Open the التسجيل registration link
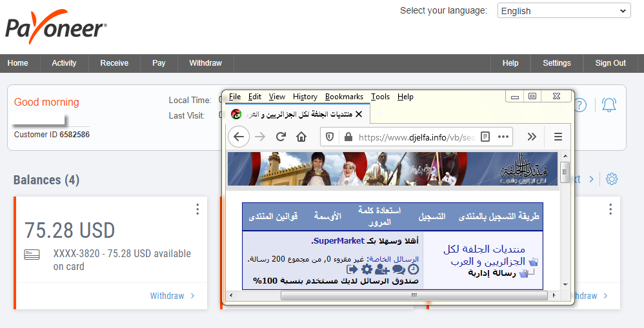This screenshot has width=644, height=328. [x=432, y=216]
